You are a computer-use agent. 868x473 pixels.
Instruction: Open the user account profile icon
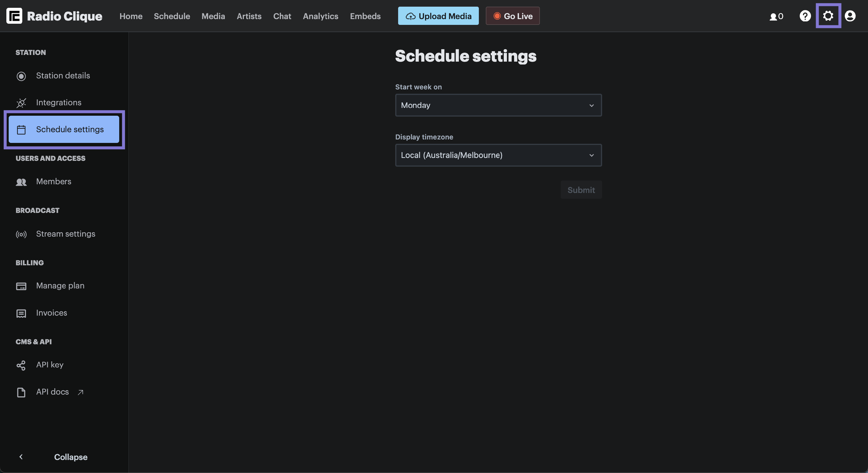click(x=850, y=16)
